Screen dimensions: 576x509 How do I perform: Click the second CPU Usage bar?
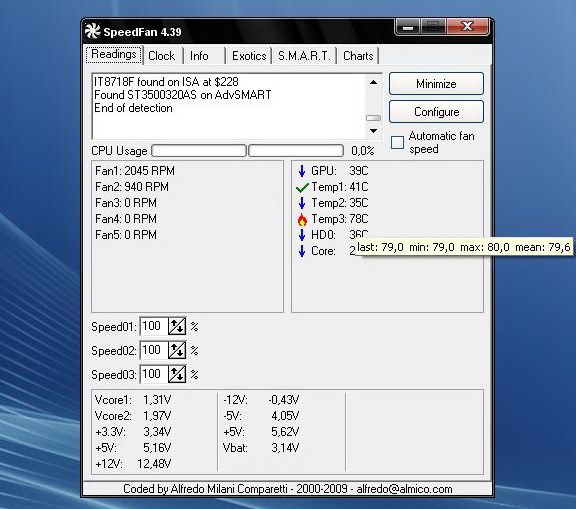click(296, 151)
